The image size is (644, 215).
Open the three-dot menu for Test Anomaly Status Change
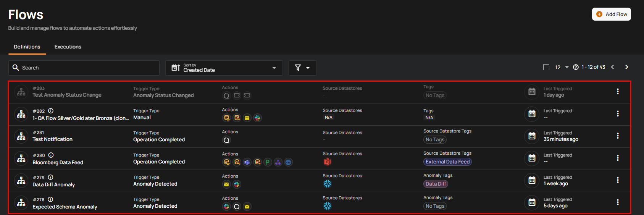click(617, 92)
